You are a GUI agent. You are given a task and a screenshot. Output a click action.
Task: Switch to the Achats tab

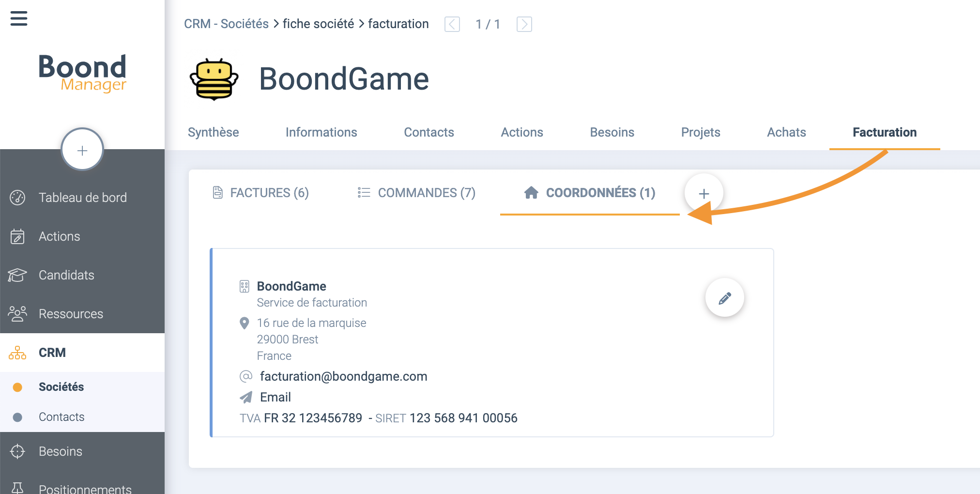click(786, 132)
